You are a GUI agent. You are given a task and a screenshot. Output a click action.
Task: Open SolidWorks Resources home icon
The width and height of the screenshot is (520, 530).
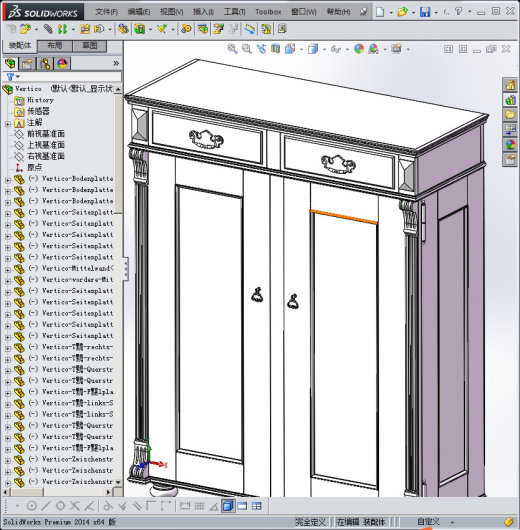[x=510, y=85]
